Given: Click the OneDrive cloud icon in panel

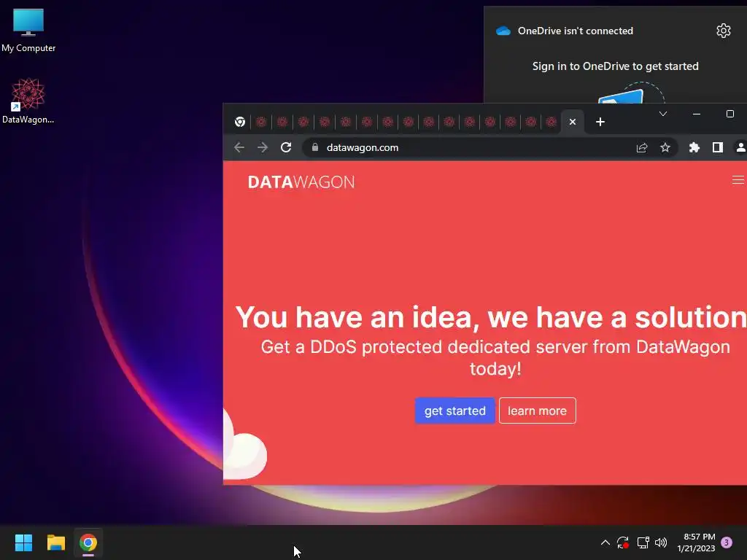Looking at the screenshot, I should [503, 31].
